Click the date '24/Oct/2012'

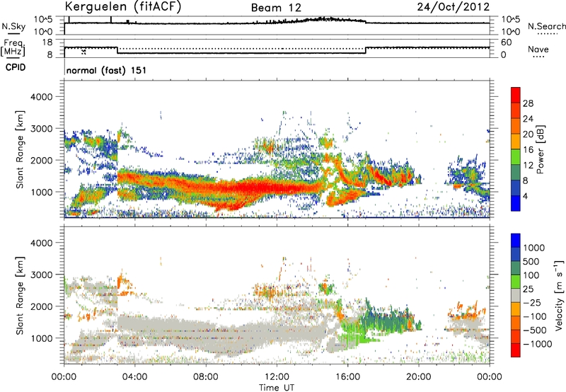coord(454,6)
